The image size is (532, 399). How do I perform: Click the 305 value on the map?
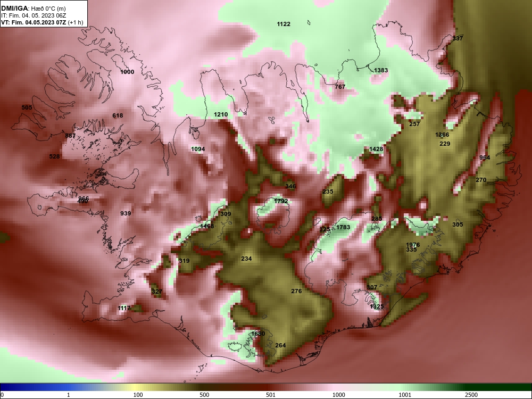[458, 225]
